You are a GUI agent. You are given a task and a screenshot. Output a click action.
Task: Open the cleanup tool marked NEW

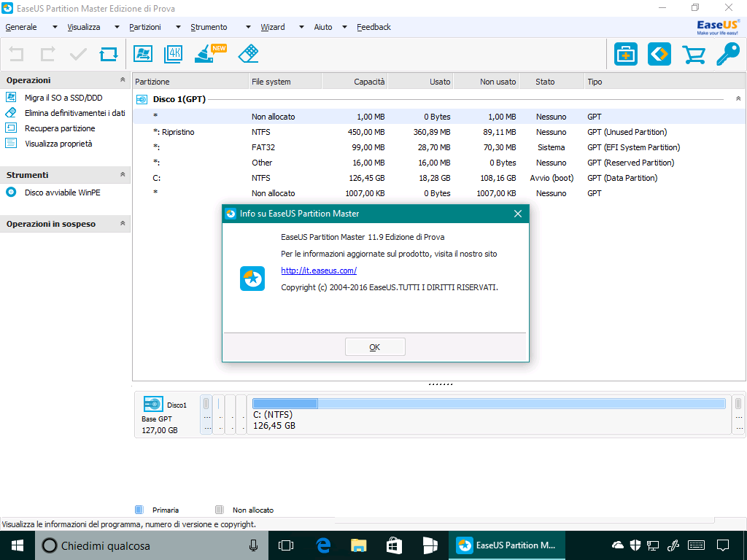(210, 53)
